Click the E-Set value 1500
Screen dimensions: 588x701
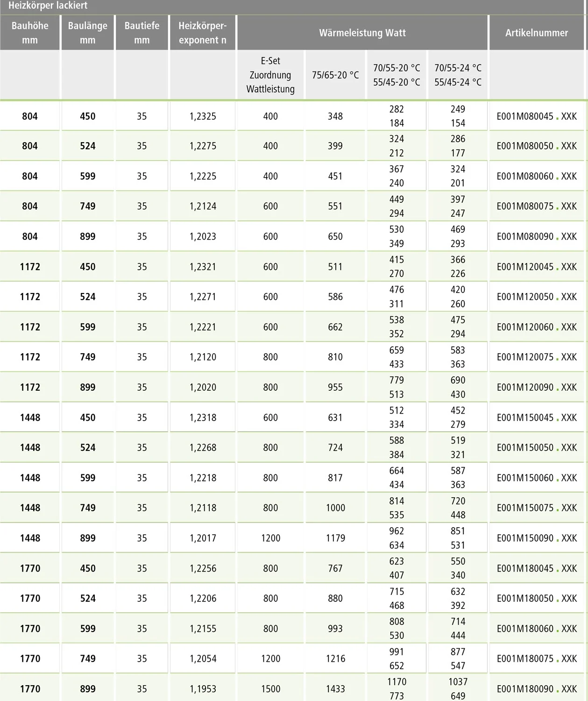point(270,689)
